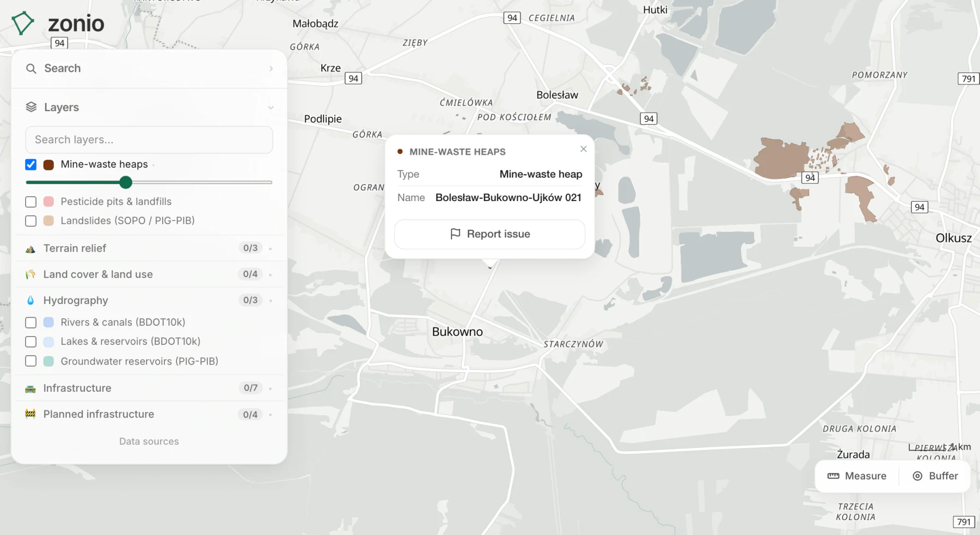
Task: Expand the Terrain relief group arrow
Action: pos(271,249)
